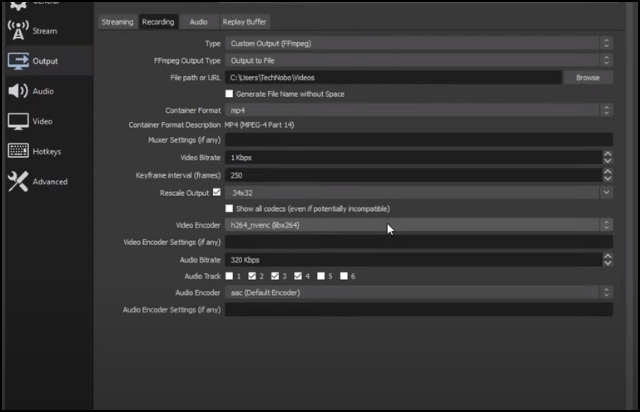This screenshot has height=412, width=640.
Task: Select the Output monitor icon
Action: tap(18, 61)
